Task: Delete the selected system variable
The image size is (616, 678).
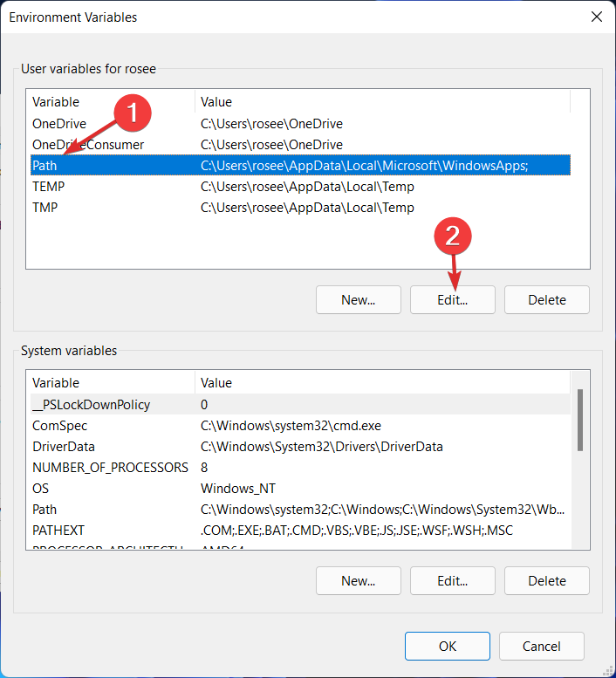Action: tap(546, 580)
